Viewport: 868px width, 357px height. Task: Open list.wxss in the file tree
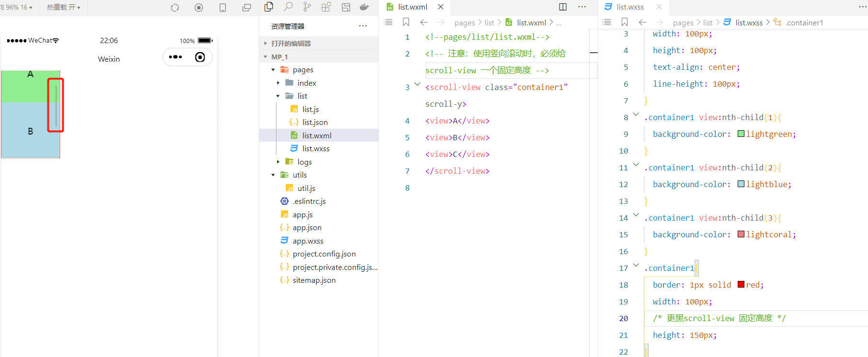pyautogui.click(x=316, y=149)
